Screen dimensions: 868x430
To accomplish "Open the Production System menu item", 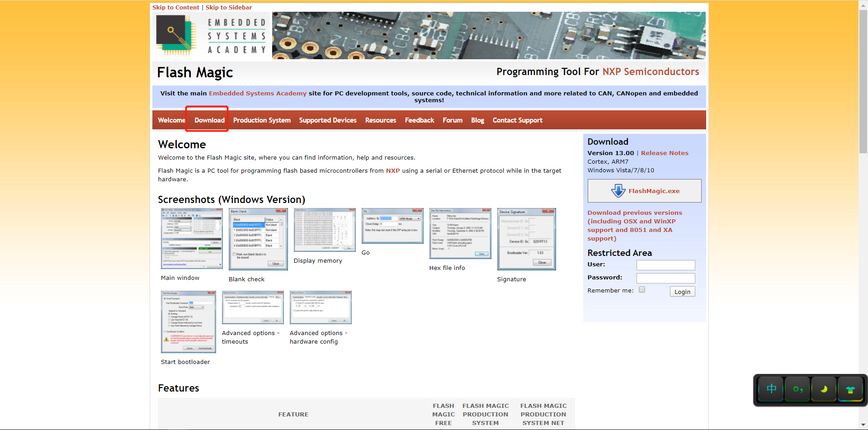I will click(262, 120).
